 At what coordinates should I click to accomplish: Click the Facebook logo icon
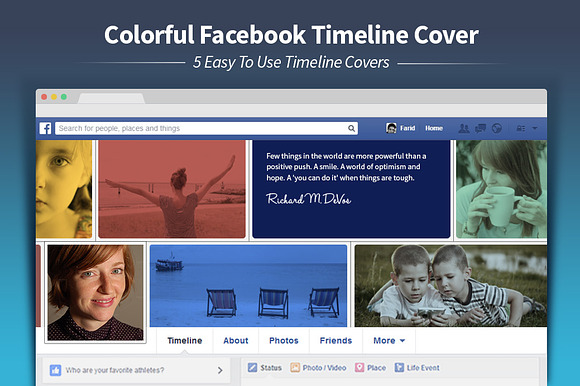tap(45, 129)
